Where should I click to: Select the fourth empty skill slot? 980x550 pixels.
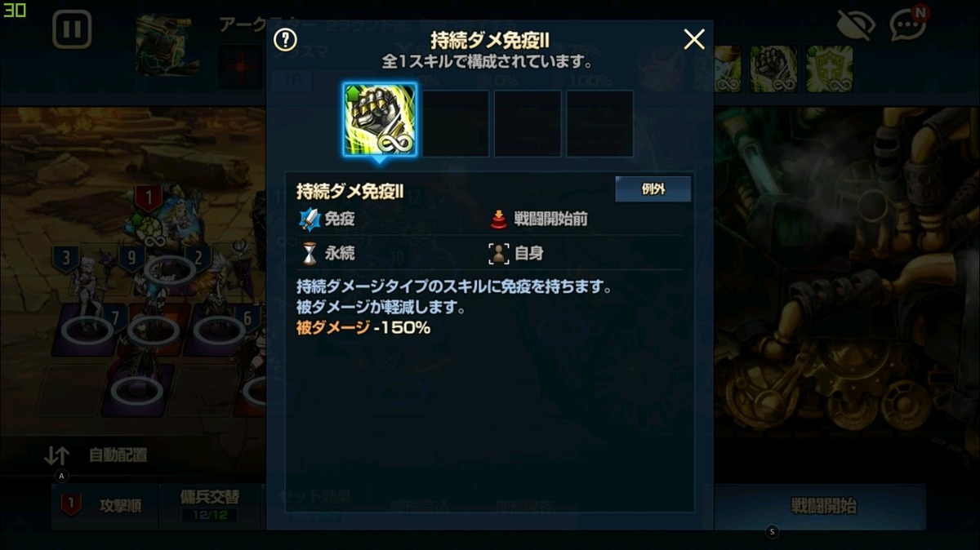pyautogui.click(x=600, y=123)
